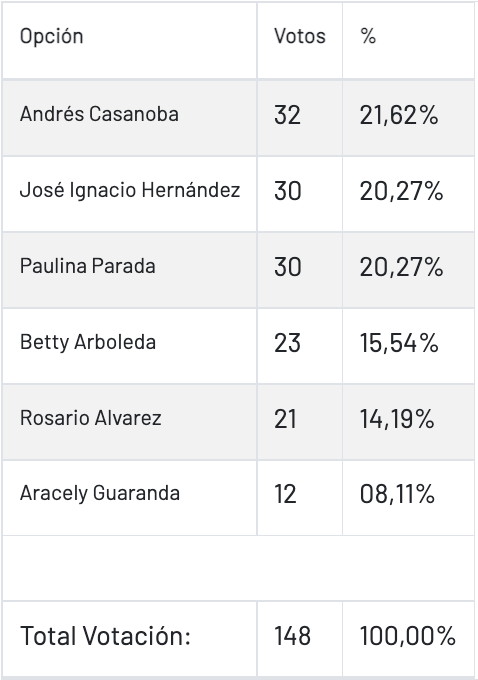Click the 148 total votes cell
Image resolution: width=478 pixels, height=680 pixels.
click(x=300, y=638)
